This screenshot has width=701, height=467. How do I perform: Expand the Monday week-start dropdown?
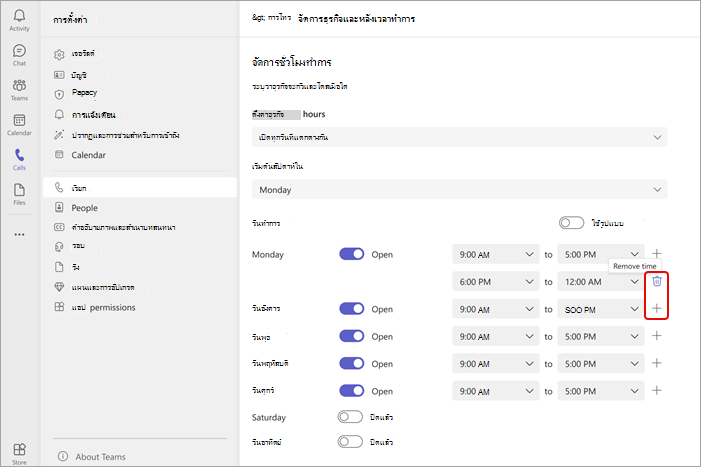click(460, 189)
